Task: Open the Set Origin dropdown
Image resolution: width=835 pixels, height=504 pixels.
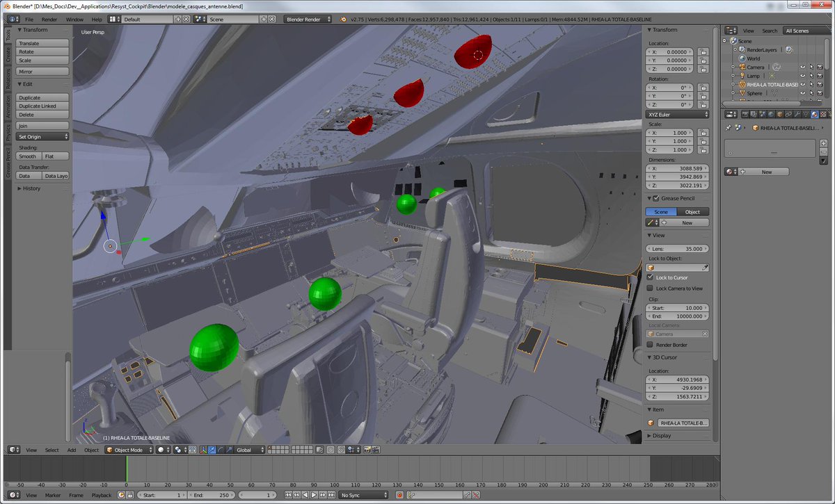Action: pyautogui.click(x=42, y=137)
